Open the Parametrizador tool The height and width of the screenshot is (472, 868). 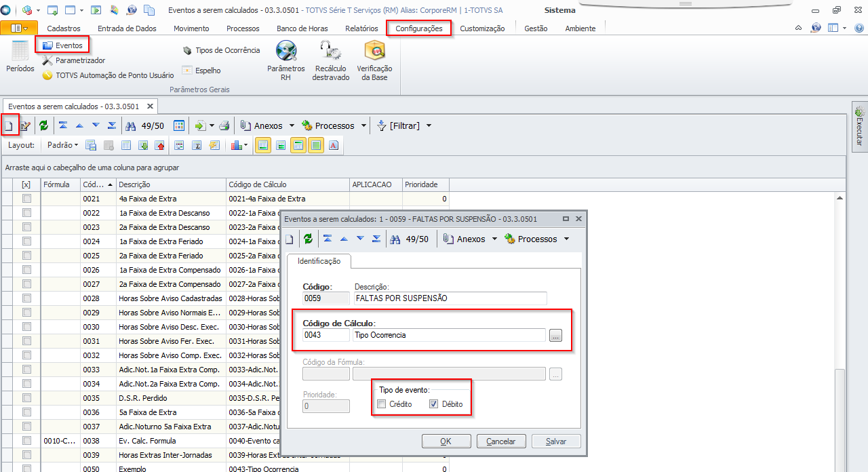[73, 60]
